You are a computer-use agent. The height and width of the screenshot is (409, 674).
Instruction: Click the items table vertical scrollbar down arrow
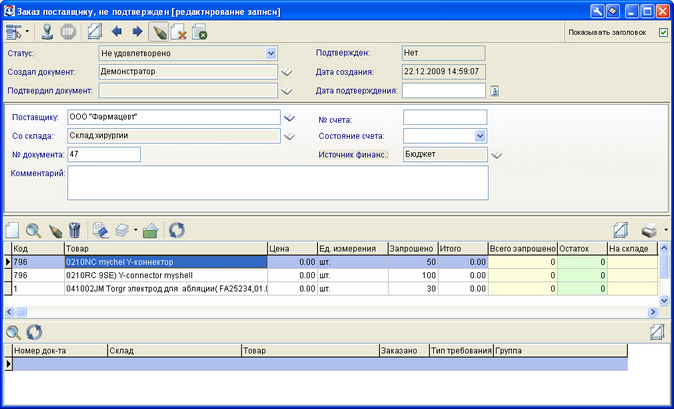click(664, 300)
